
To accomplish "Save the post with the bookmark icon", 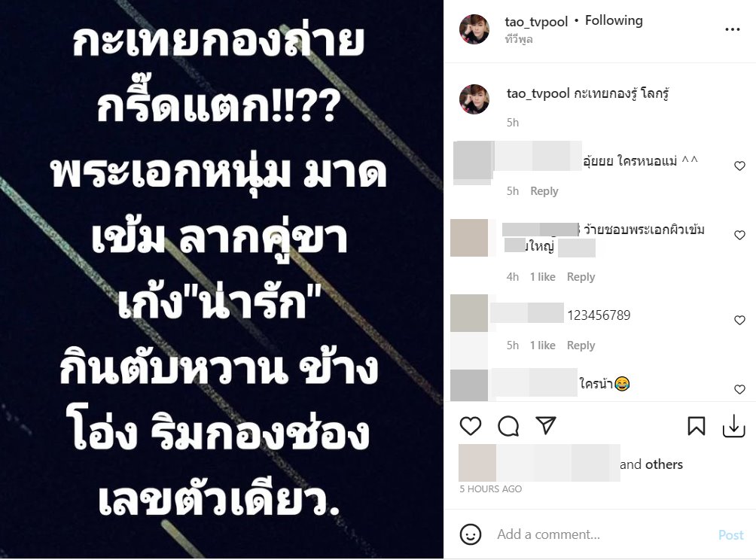I will tap(697, 426).
